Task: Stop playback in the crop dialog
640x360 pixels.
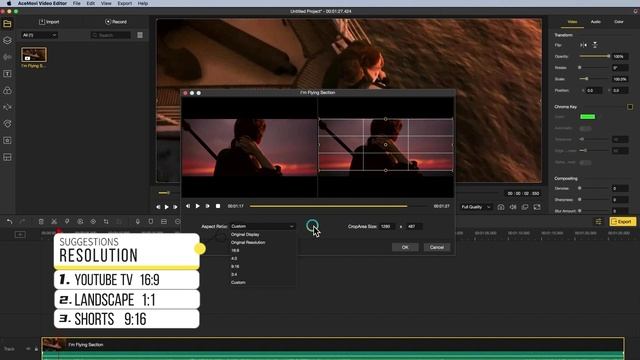Action: [218, 206]
